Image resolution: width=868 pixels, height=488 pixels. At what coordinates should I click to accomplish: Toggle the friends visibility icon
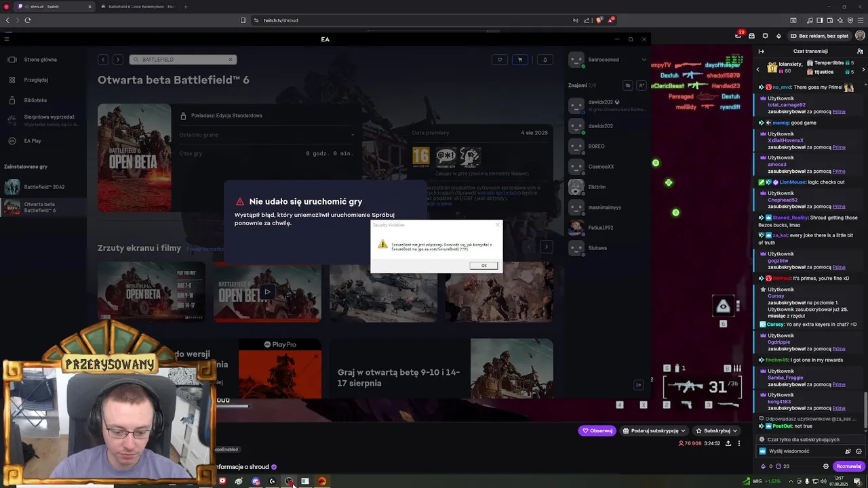[628, 85]
